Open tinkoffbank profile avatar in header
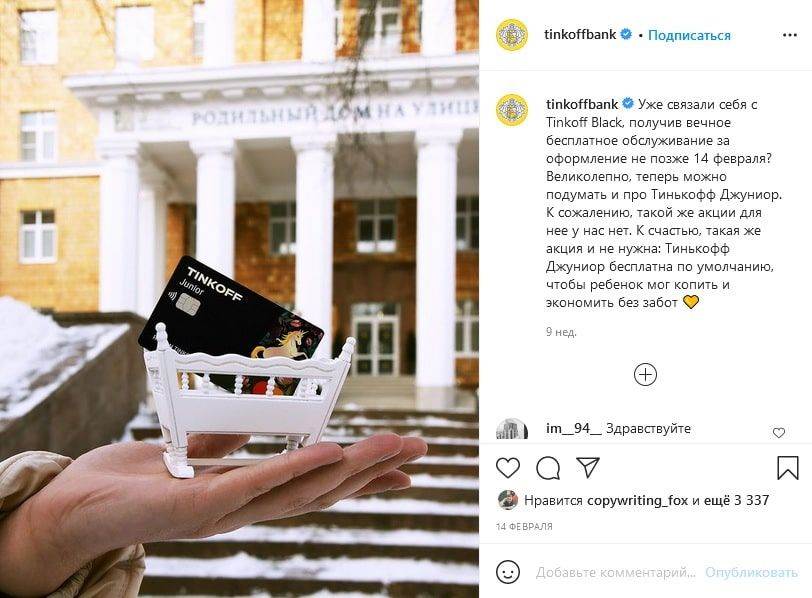This screenshot has width=812, height=598. click(x=512, y=35)
